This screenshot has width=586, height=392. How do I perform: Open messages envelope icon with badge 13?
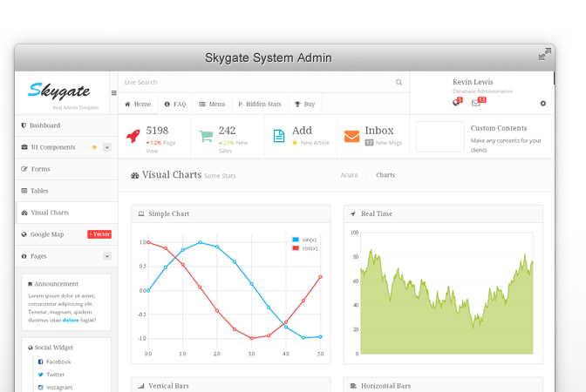[476, 103]
